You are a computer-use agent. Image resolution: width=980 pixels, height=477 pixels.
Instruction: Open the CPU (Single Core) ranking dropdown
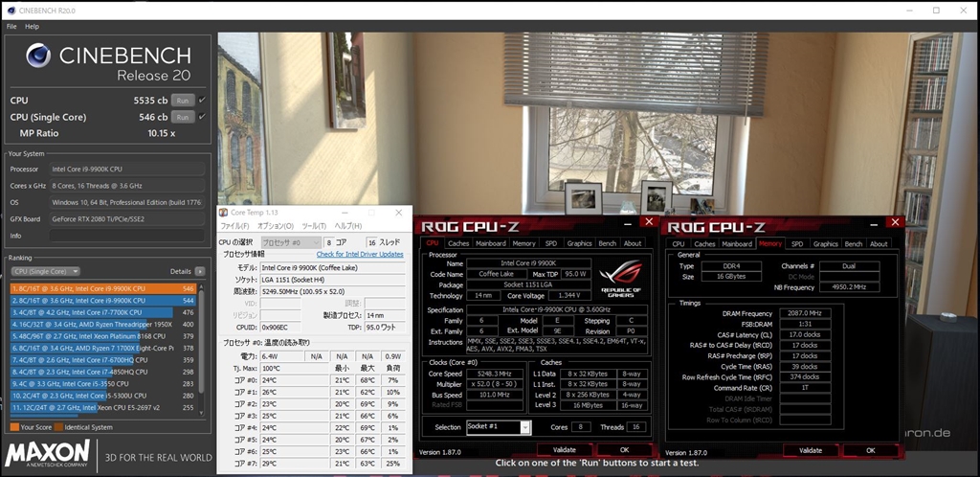[x=46, y=271]
